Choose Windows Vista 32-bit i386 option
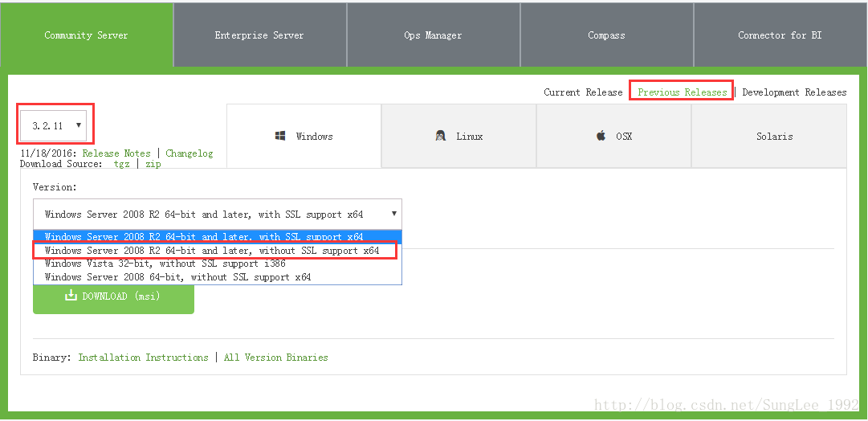 [x=218, y=264]
